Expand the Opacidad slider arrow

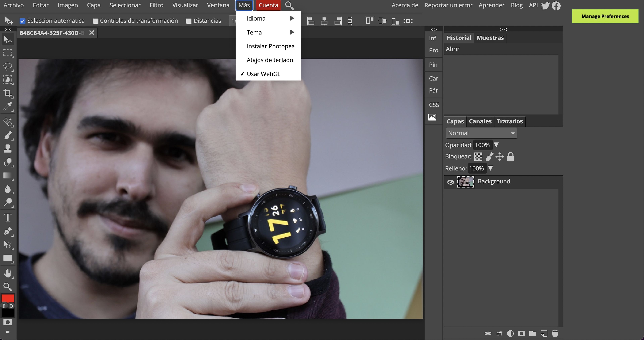[496, 145]
